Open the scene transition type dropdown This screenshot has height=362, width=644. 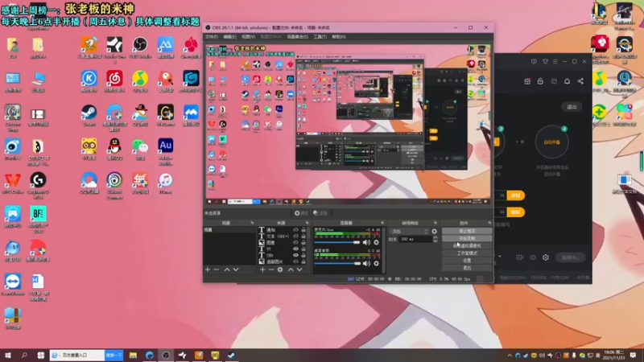tap(409, 232)
